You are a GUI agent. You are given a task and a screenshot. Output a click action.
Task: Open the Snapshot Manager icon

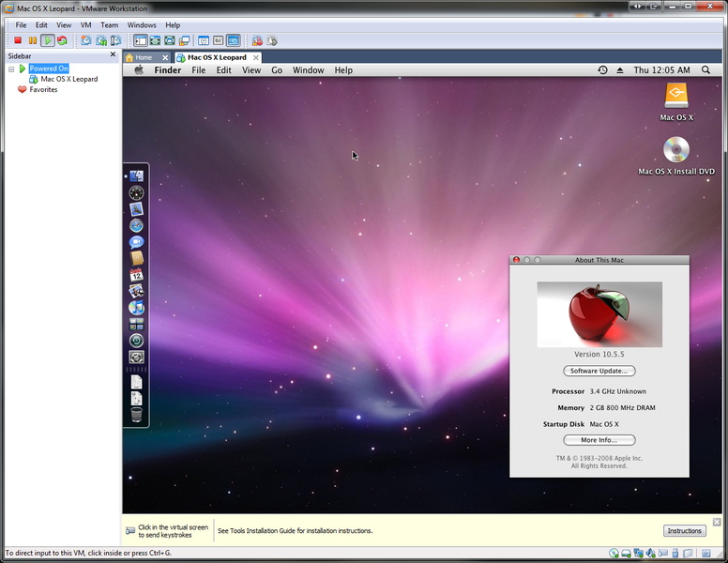[x=115, y=40]
